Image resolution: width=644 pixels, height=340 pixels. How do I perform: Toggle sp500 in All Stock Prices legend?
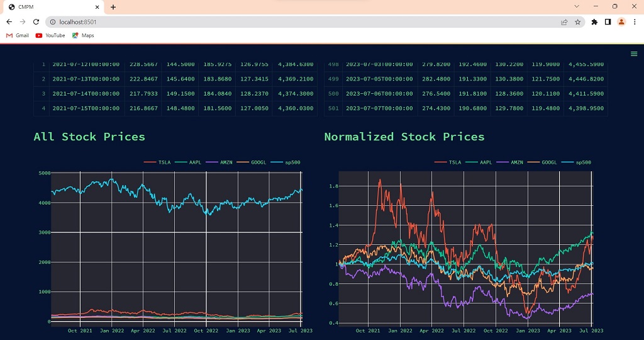pyautogui.click(x=286, y=162)
